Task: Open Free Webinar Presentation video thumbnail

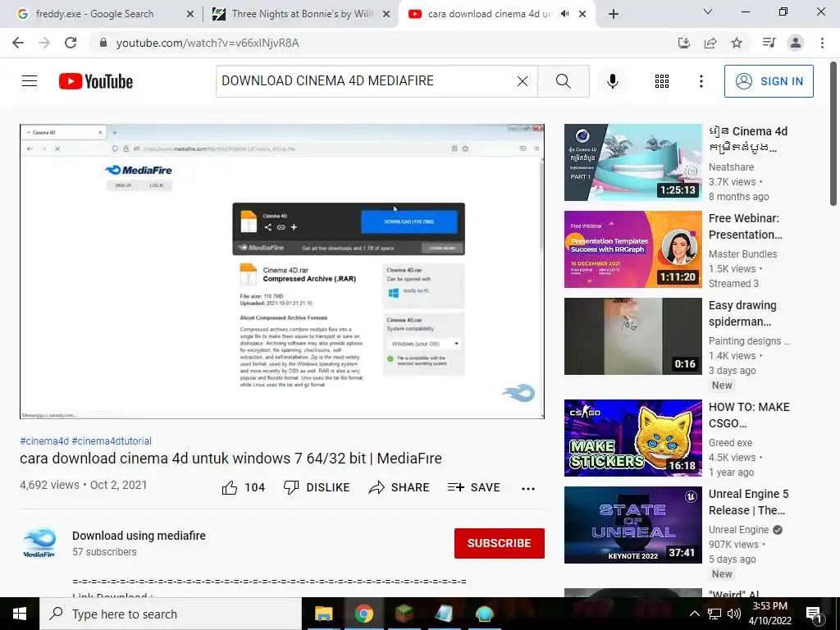Action: [x=633, y=249]
